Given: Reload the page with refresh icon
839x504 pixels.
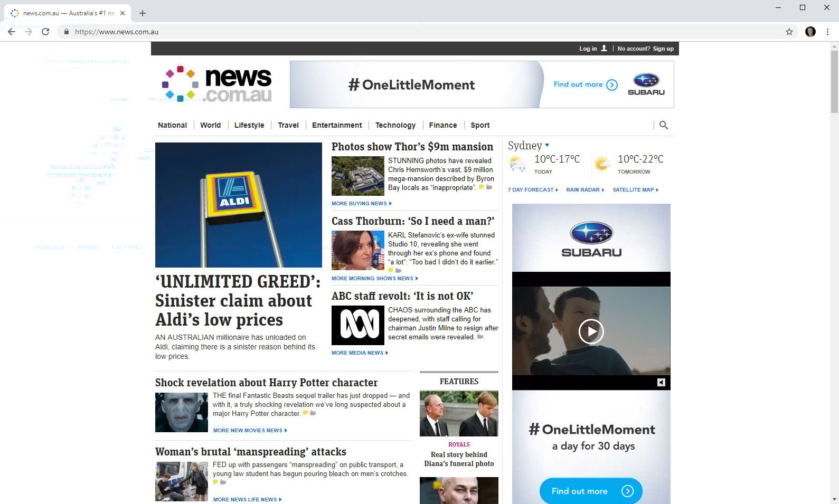Looking at the screenshot, I should coord(45,32).
